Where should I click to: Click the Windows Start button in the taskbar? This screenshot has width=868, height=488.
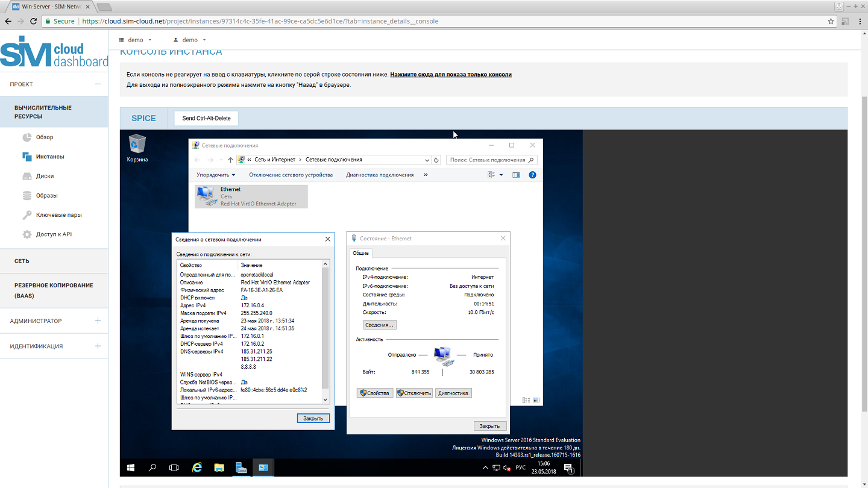(x=131, y=468)
